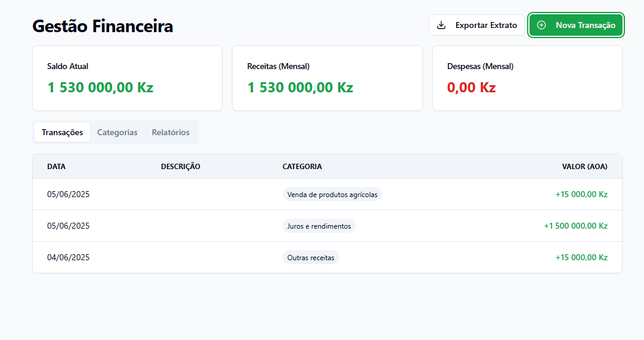This screenshot has width=644, height=340.
Task: Click the Gestão Financeira page title
Action: [103, 26]
